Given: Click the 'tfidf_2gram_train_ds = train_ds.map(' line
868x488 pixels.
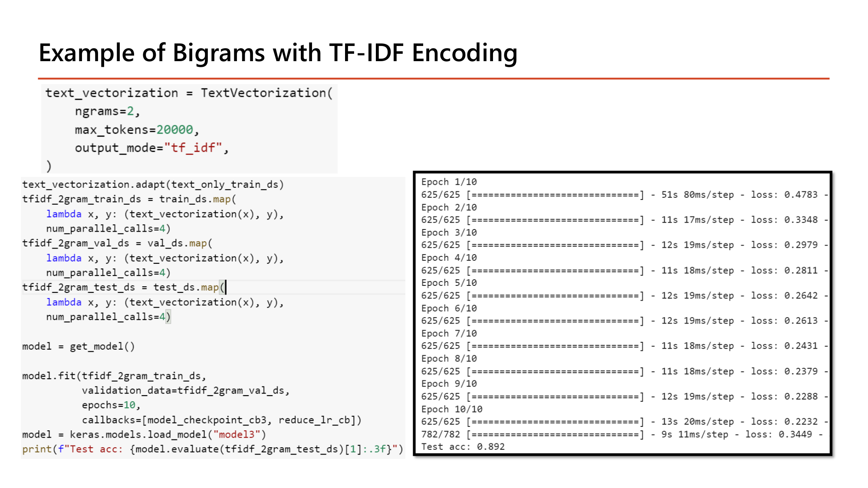Looking at the screenshot, I should click(x=129, y=199).
